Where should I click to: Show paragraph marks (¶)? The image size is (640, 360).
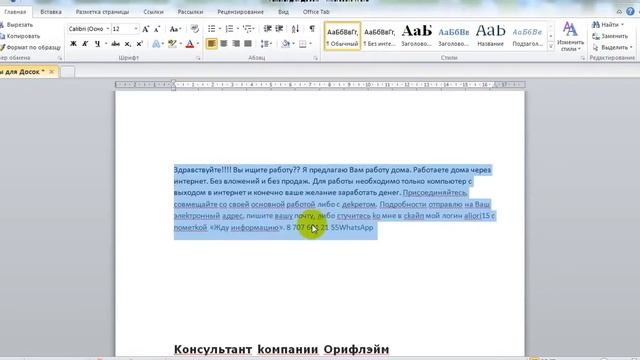[312, 29]
